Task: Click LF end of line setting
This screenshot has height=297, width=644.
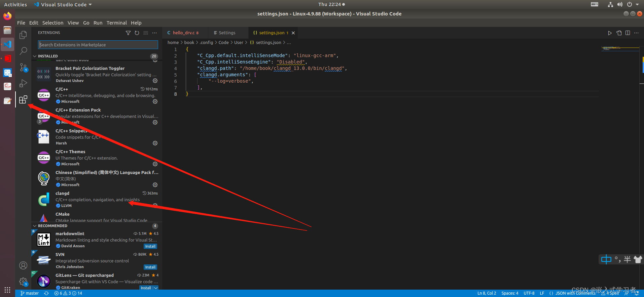Action: click(x=542, y=293)
